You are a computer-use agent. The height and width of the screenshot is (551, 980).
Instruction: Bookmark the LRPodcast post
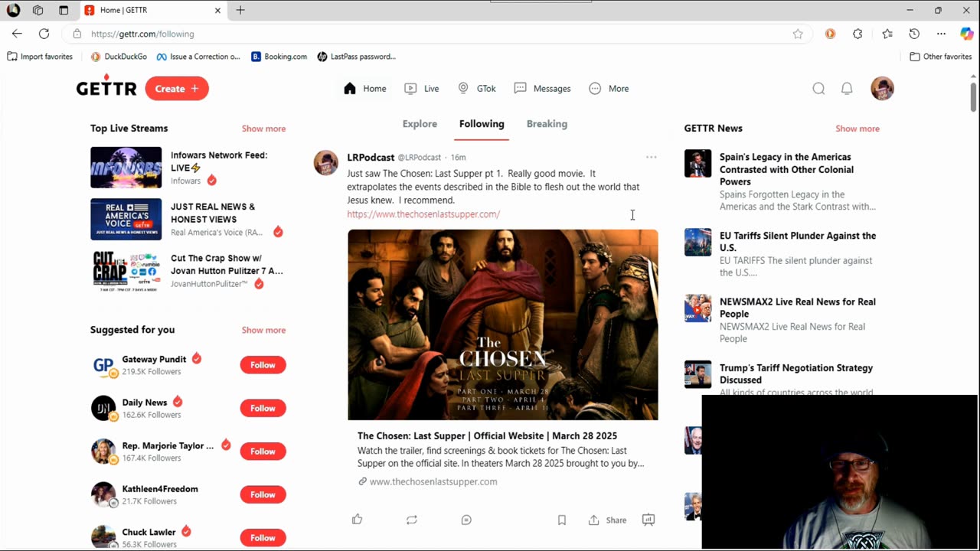561,520
